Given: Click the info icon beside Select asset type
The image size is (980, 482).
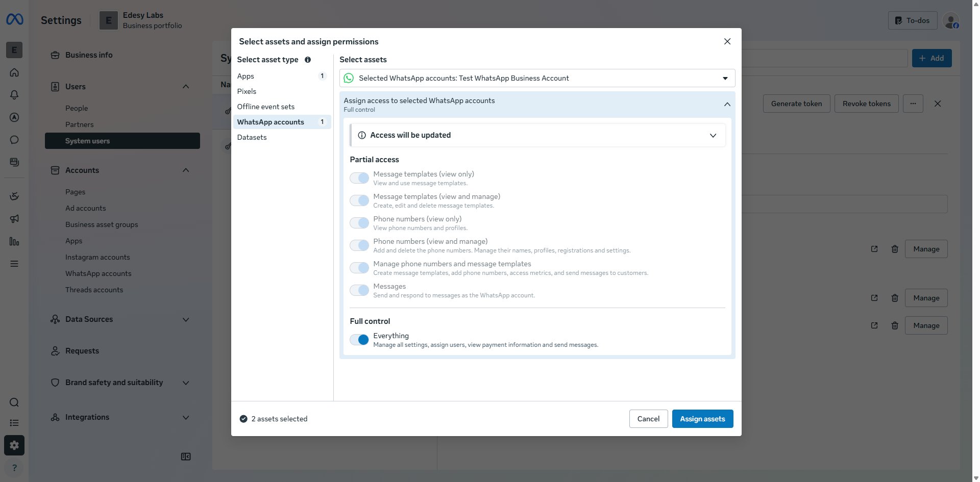Looking at the screenshot, I should click(308, 60).
